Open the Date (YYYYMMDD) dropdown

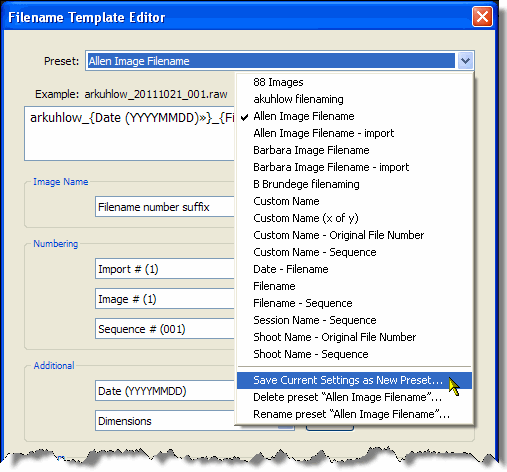165,391
